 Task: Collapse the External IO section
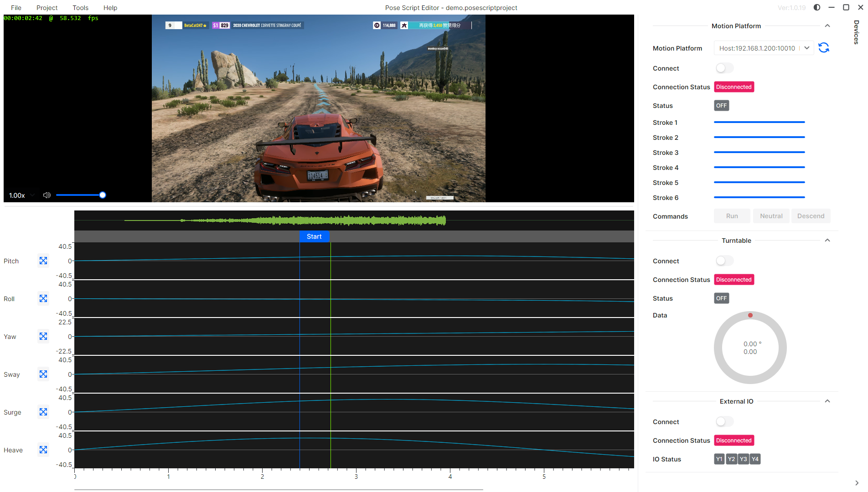(827, 401)
